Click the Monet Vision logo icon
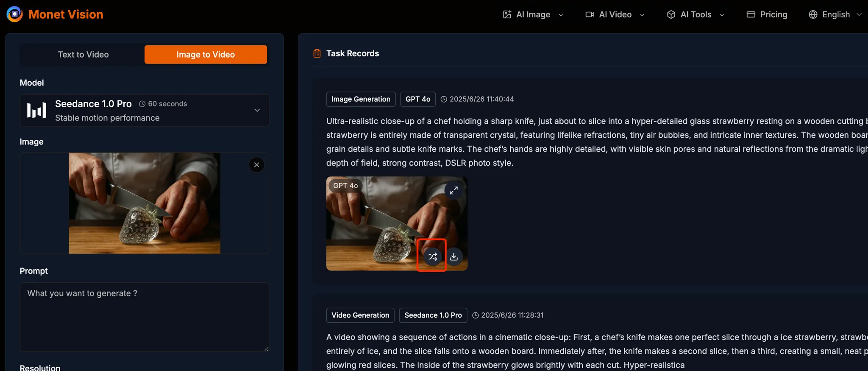The width and height of the screenshot is (868, 371). coord(14,14)
